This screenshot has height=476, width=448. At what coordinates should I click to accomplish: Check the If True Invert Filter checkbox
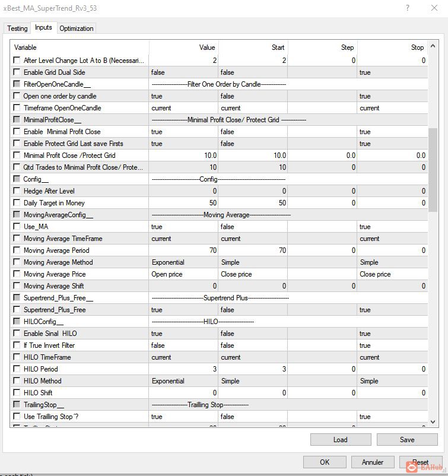click(17, 345)
